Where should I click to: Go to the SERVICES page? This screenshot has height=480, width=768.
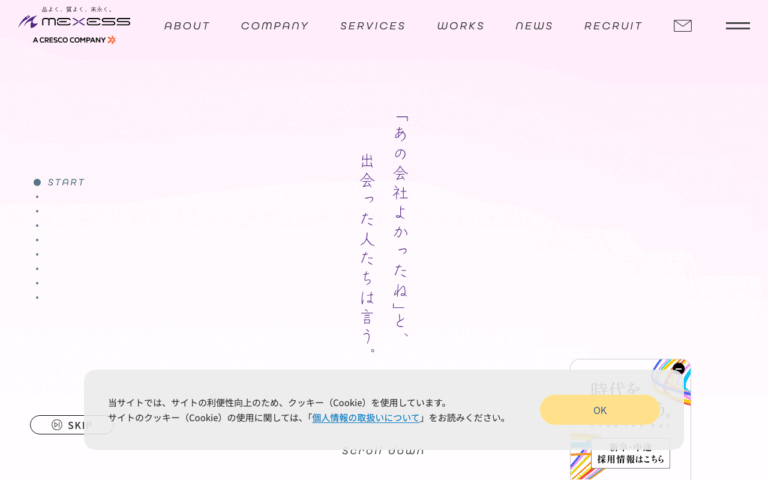(373, 26)
